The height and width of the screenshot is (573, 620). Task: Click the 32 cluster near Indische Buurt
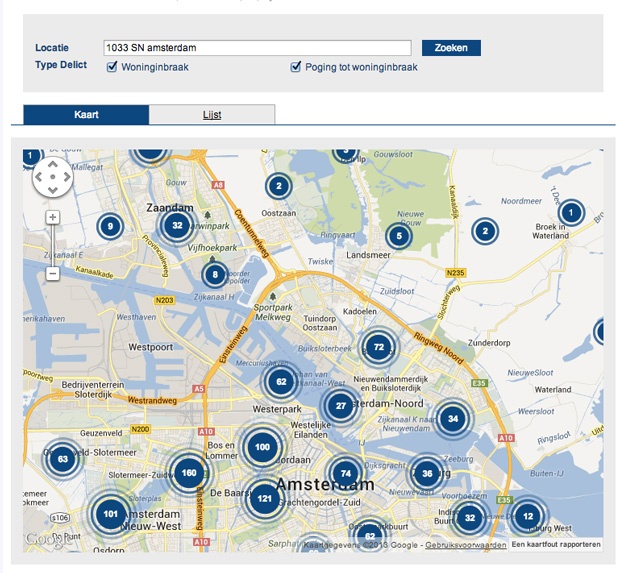coord(469,518)
